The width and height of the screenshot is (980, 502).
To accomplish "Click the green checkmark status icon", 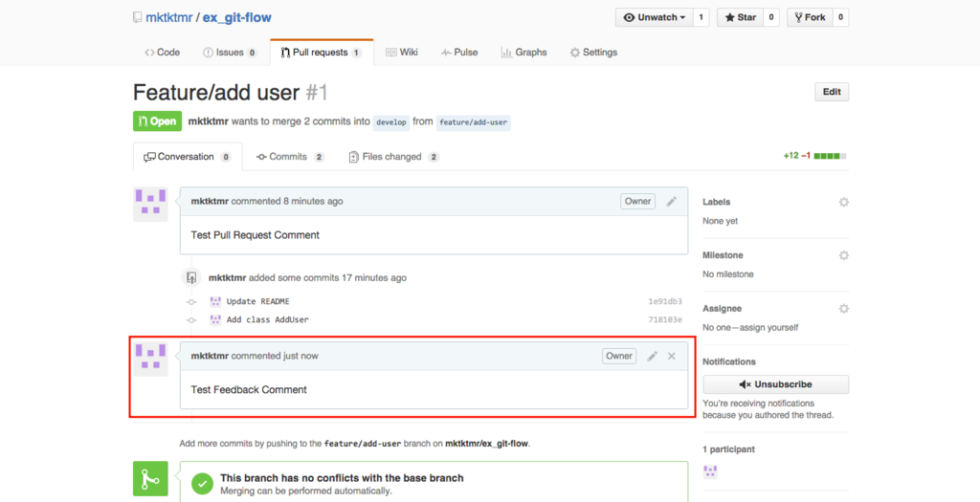I will pos(203,483).
